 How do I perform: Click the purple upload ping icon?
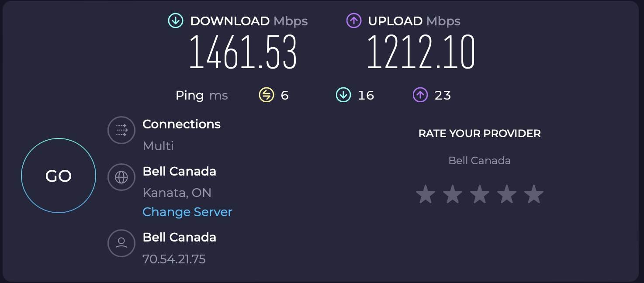click(420, 95)
